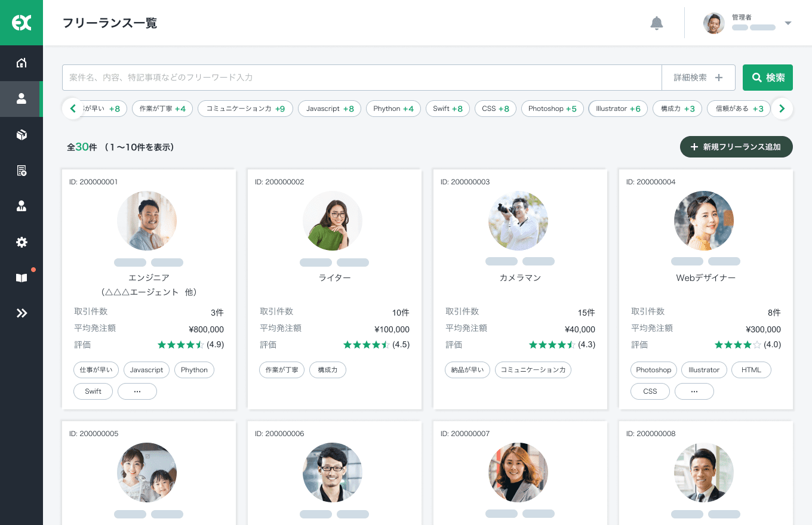Open the カメラマン profile photo
This screenshot has width=812, height=525.
(518, 221)
